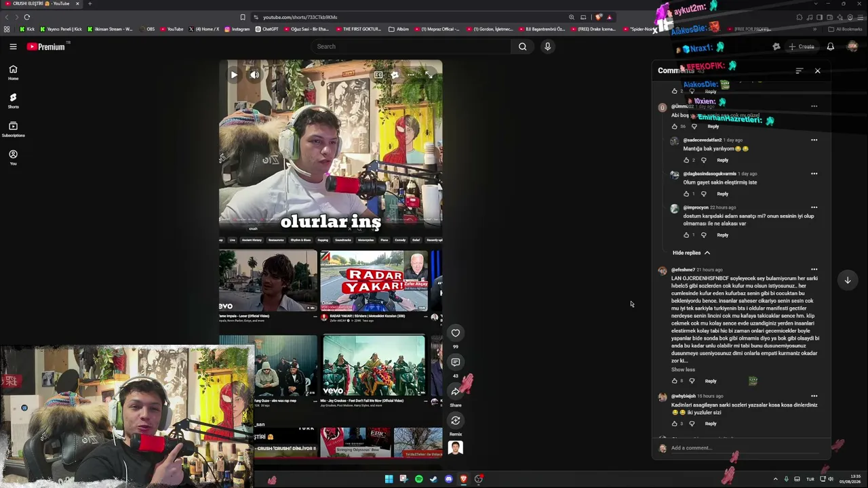
Task: Like the comment by @sadecevedatfan2
Action: click(x=686, y=161)
